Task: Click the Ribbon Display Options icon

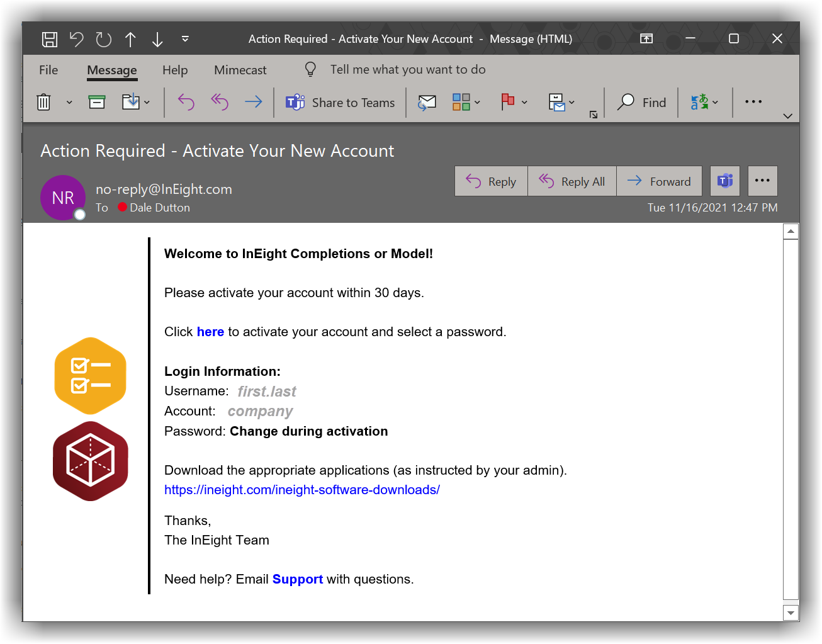Action: 646,39
